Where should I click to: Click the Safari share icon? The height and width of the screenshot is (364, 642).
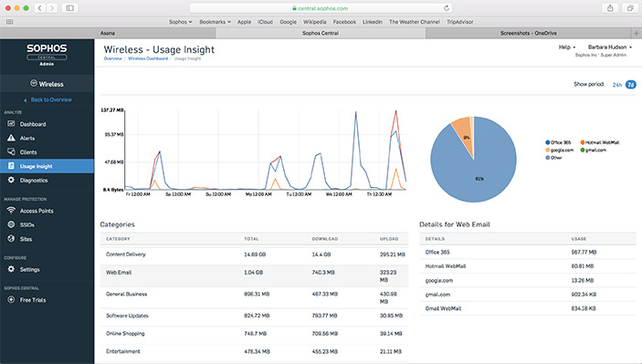coord(610,8)
